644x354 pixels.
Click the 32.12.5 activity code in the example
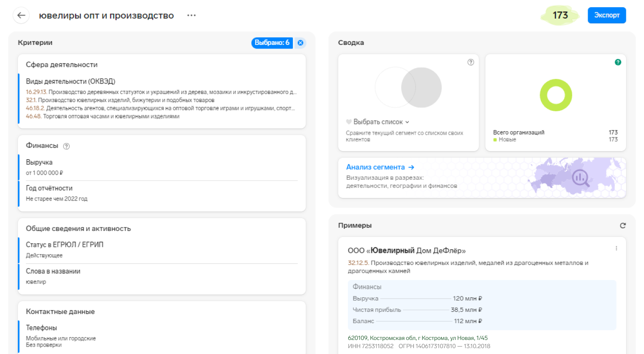coord(357,263)
